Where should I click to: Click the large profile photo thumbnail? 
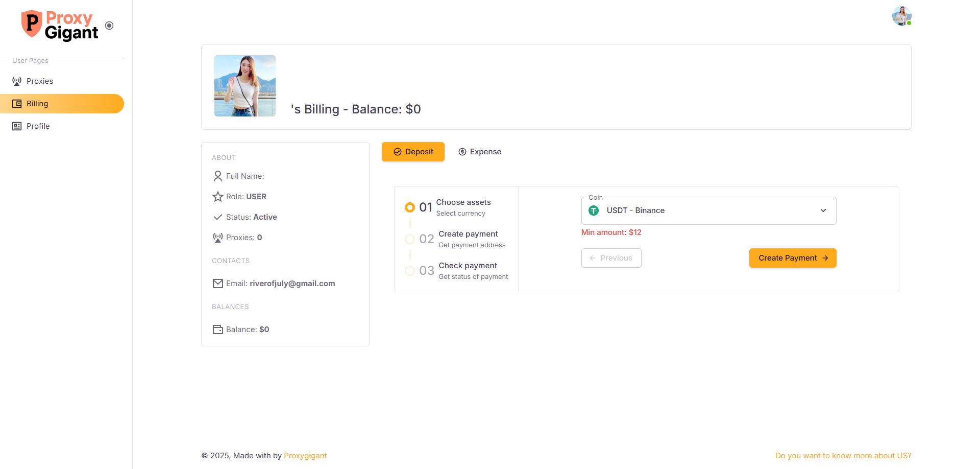coord(245,86)
